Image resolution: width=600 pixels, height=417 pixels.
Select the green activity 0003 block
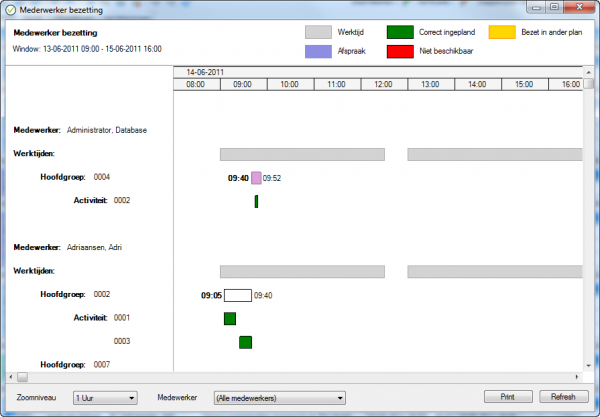(246, 342)
